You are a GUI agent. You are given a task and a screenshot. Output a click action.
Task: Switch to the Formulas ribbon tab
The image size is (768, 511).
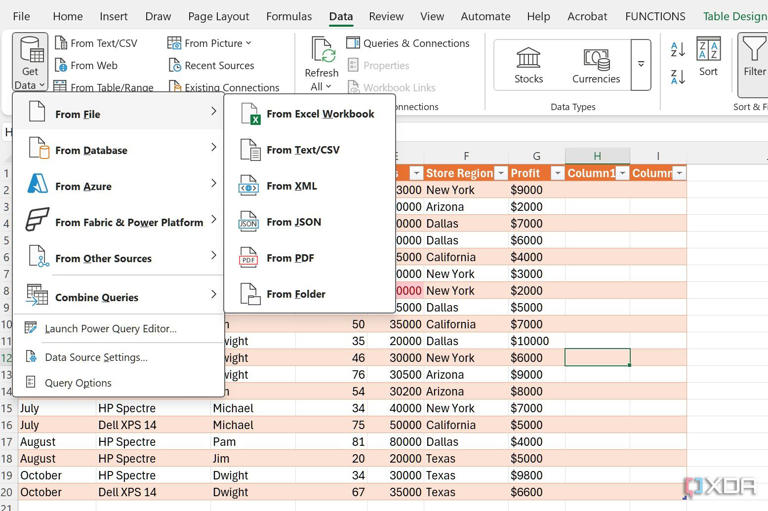coord(288,16)
